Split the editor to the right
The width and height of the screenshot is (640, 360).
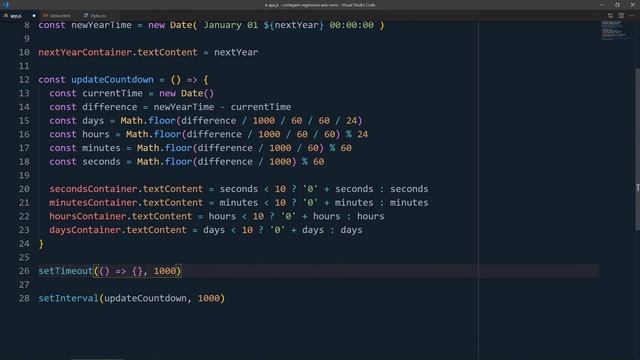click(621, 16)
